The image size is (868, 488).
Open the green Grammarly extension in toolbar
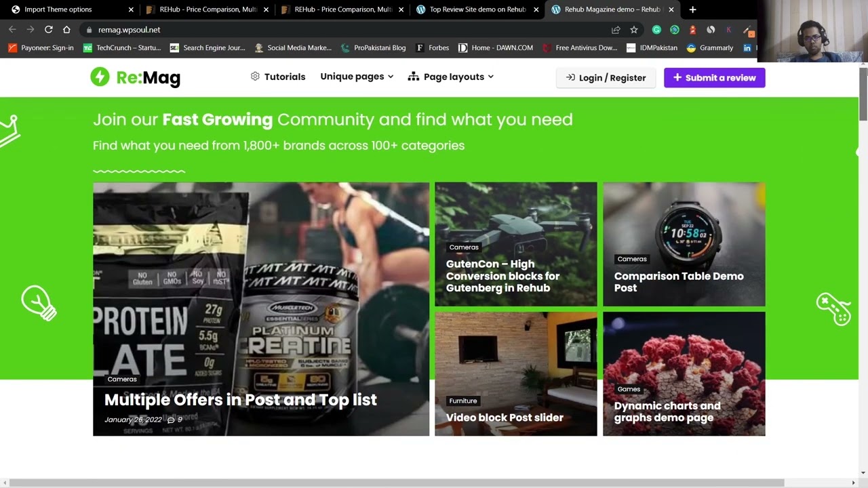click(x=656, y=30)
